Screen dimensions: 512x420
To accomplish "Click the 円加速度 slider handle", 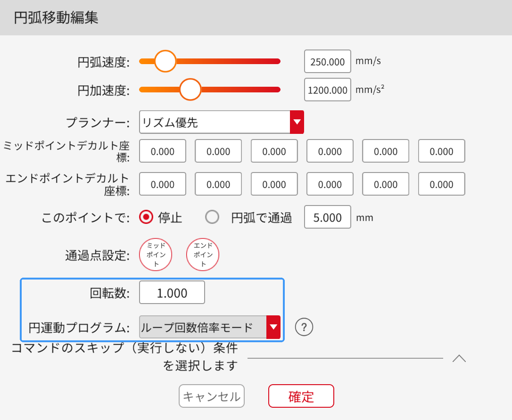I will 191,90.
